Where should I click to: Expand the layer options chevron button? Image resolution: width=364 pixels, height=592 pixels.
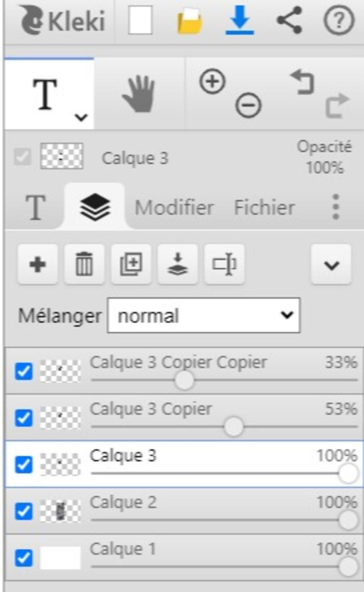click(331, 265)
